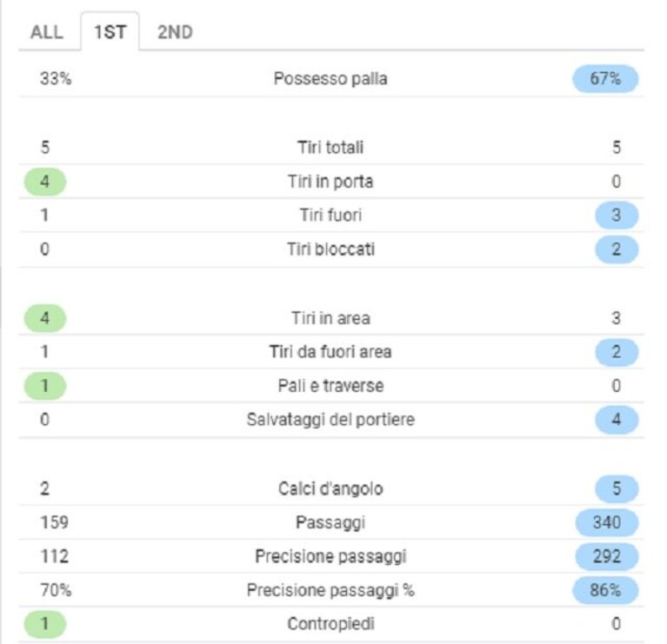Click the green 1 beside Contropiedi
The width and height of the screenshot is (667, 644).
44,624
